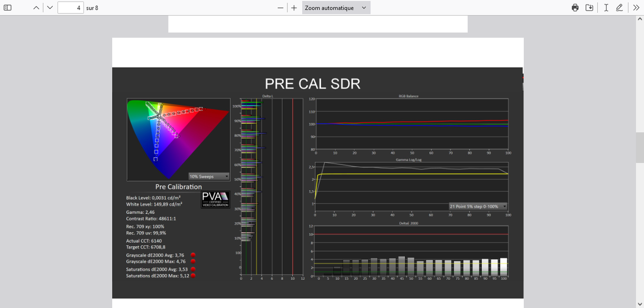Click the 'Grayscale dE2000 Avg: 3,76' line

155,255
